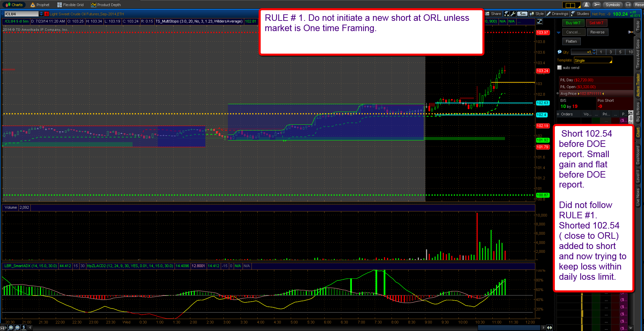Open the wrench settings icon beside Symbols
The image size is (644, 331).
point(597,5)
